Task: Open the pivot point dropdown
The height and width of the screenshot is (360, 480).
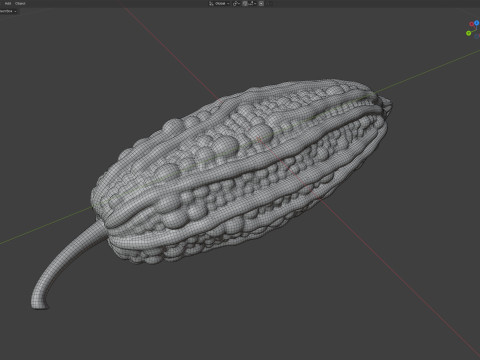Action: pyautogui.click(x=236, y=4)
